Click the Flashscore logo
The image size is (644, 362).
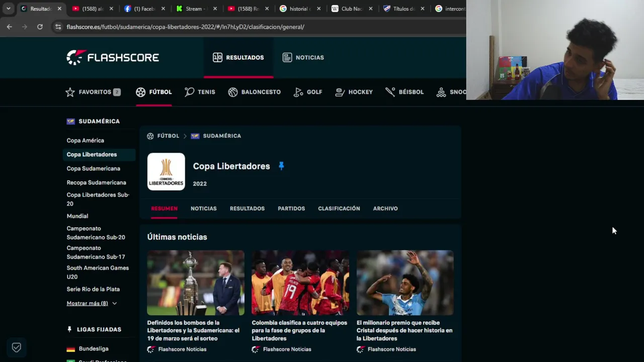113,57
